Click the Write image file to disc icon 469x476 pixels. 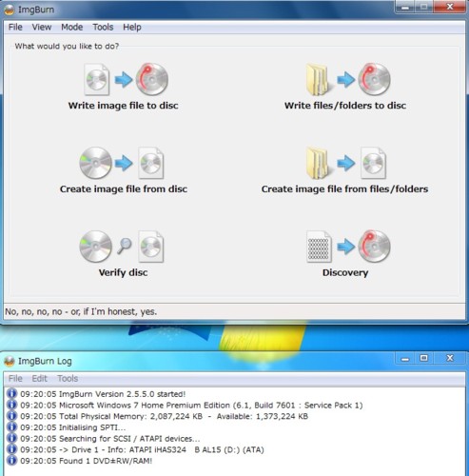[x=126, y=79]
